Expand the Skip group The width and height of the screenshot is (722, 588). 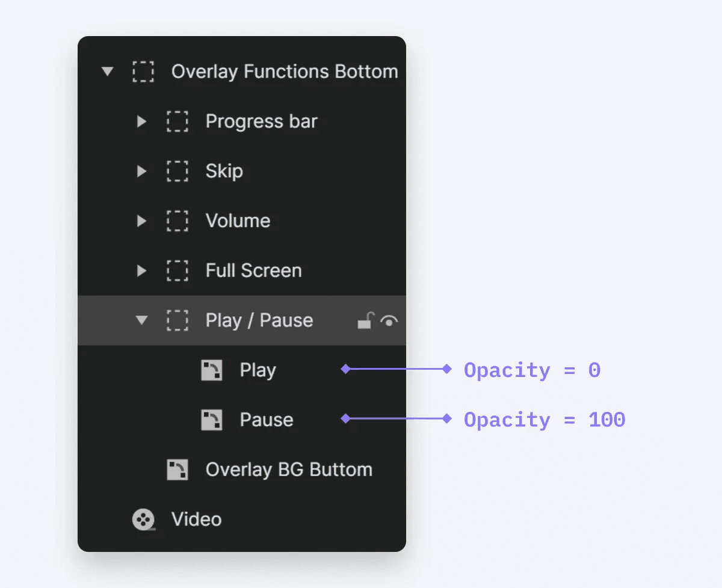pos(142,171)
